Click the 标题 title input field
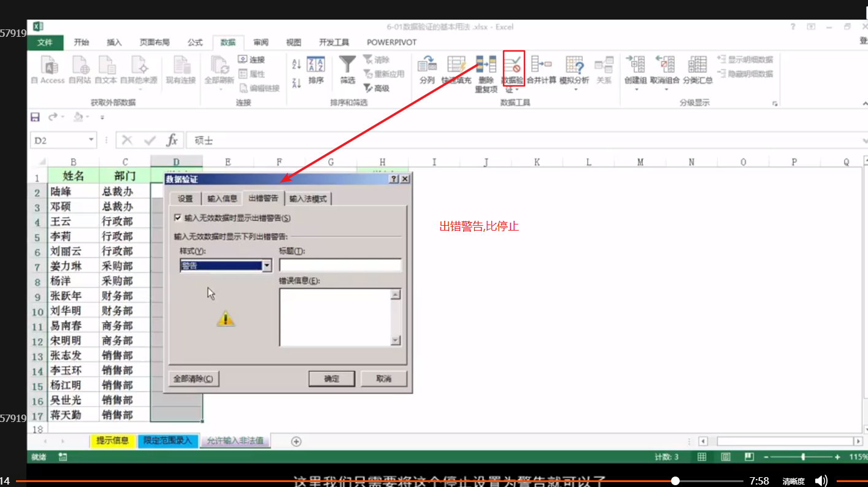The width and height of the screenshot is (868, 487). click(340, 265)
